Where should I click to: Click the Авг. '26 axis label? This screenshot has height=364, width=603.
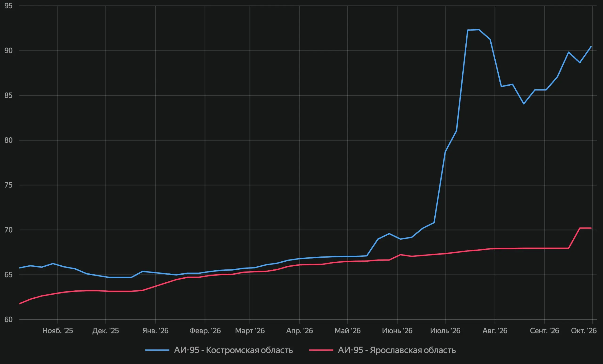[x=495, y=331]
